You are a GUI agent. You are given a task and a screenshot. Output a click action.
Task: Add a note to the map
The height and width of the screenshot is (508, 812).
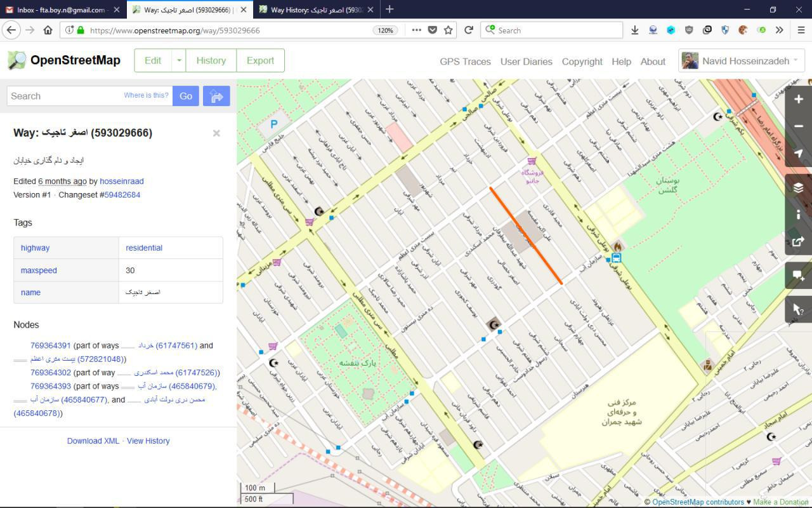click(799, 276)
